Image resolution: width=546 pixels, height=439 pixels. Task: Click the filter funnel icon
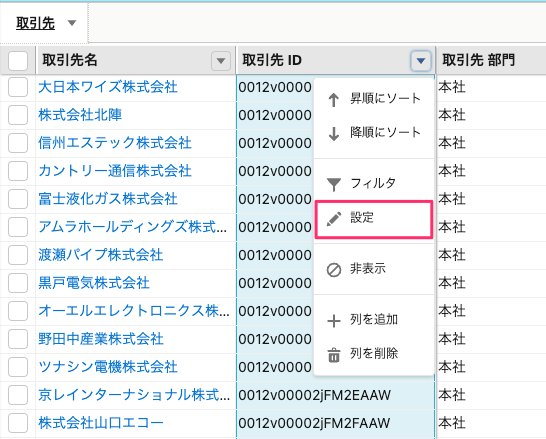334,184
